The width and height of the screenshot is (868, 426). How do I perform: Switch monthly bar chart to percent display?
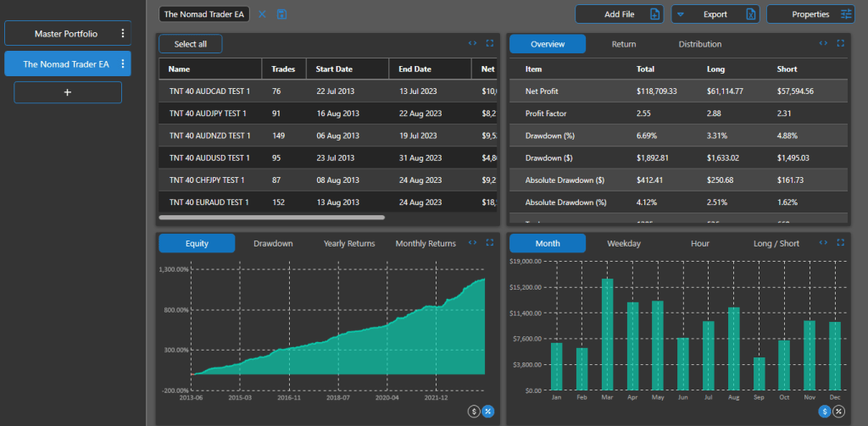(838, 412)
